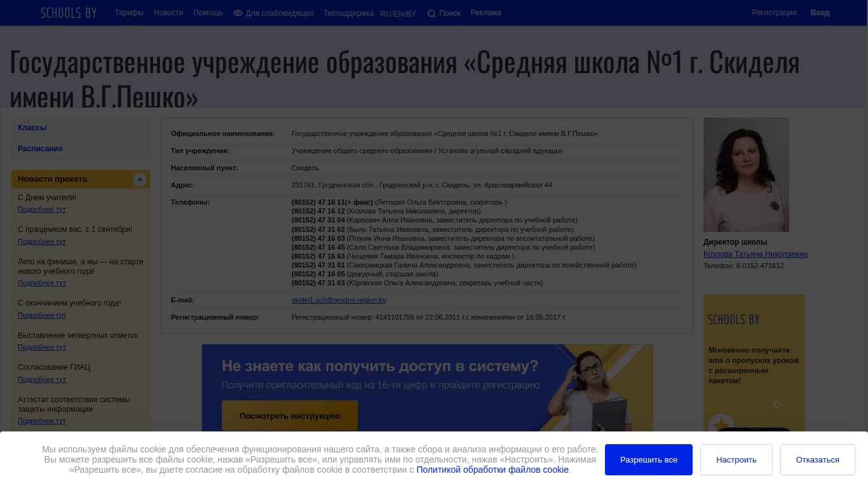Click the Регистрация link
This screenshot has width=868, height=488.
coord(774,13)
